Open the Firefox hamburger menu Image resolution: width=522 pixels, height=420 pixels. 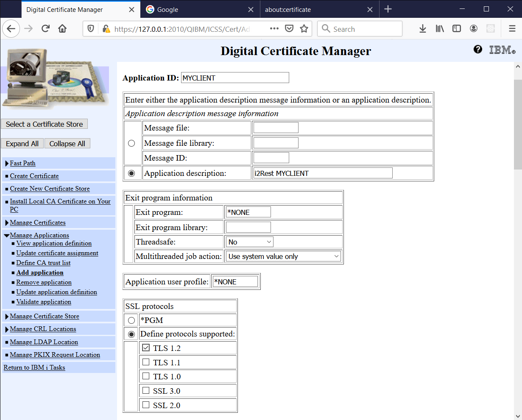[512, 29]
